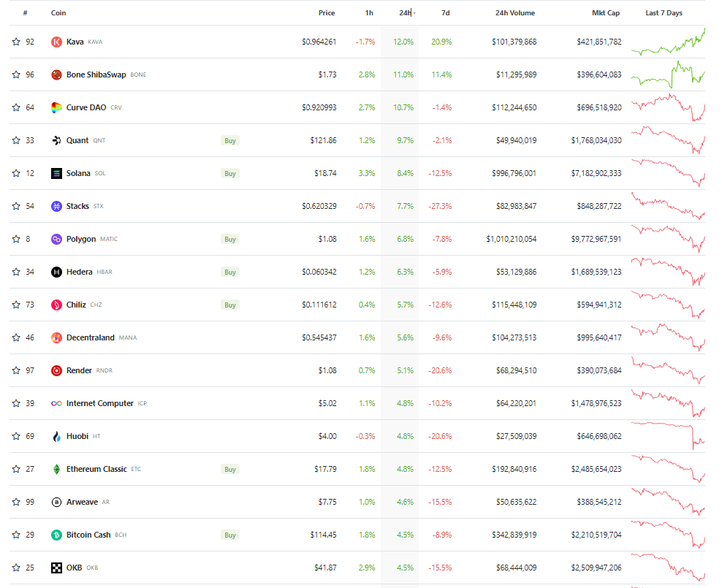This screenshot has height=588, width=722.
Task: Click the Hedera logo icon
Action: coord(56,272)
